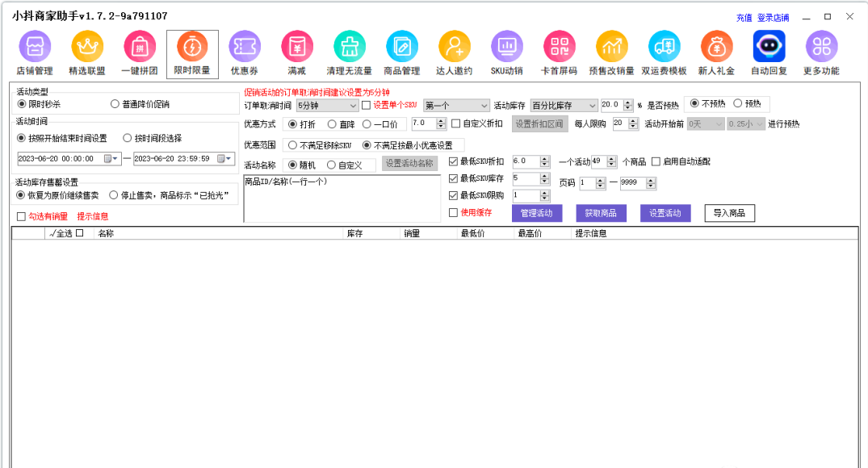
Task: Click the 提示信息 red link
Action: pyautogui.click(x=93, y=217)
